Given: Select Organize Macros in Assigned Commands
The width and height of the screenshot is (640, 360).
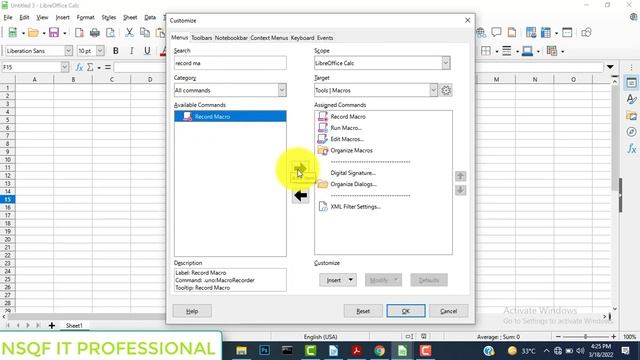Looking at the screenshot, I should point(351,151).
